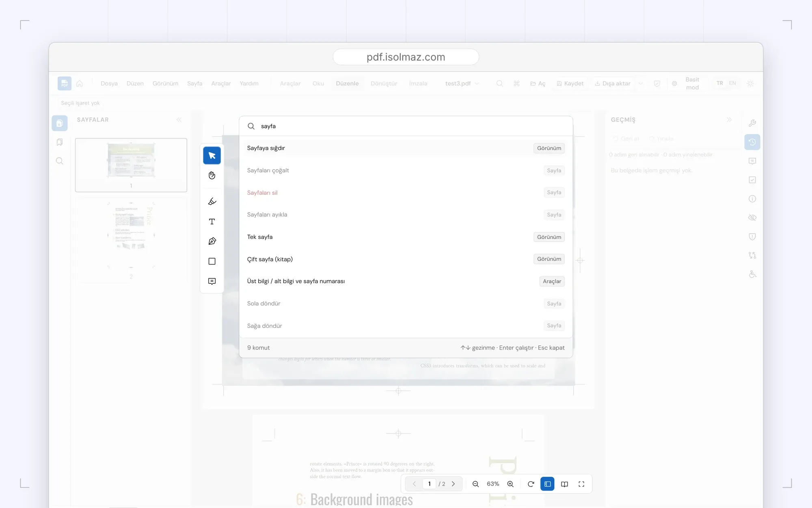The width and height of the screenshot is (812, 508).
Task: Open the pages sidebar icon
Action: click(x=60, y=123)
